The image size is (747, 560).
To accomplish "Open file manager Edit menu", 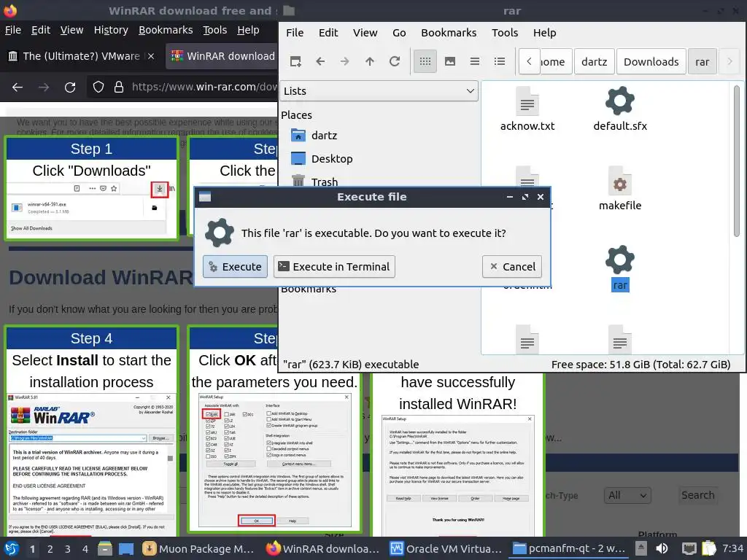I will (328, 32).
